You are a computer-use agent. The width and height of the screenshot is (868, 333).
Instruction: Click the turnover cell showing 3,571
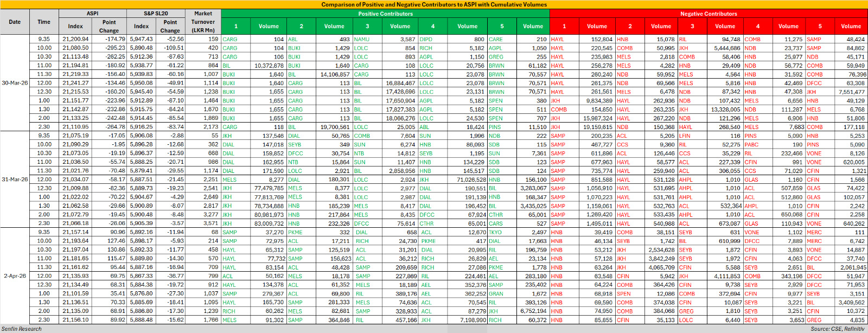[x=210, y=223]
